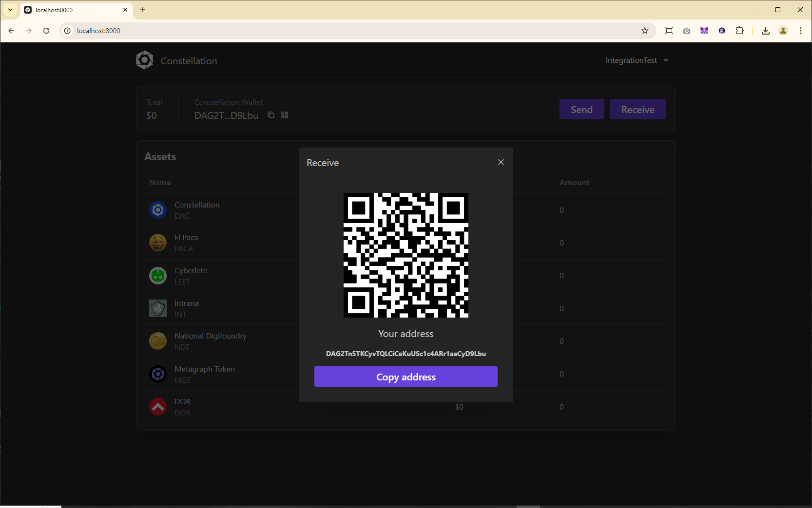View site information icon

coord(67,31)
